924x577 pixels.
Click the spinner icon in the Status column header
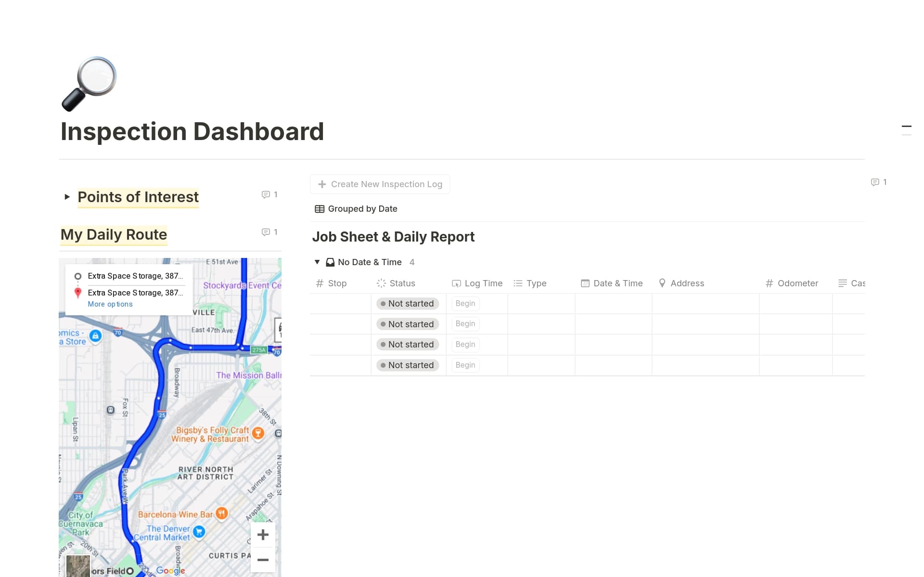(x=382, y=283)
